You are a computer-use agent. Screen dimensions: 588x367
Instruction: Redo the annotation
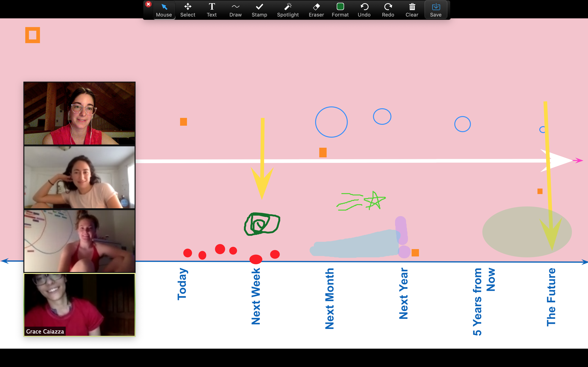coord(388,10)
